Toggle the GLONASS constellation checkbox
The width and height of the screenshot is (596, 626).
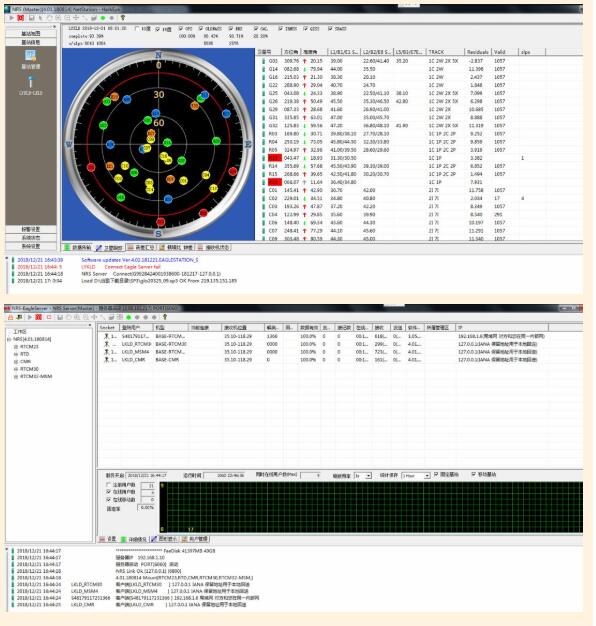(x=200, y=29)
